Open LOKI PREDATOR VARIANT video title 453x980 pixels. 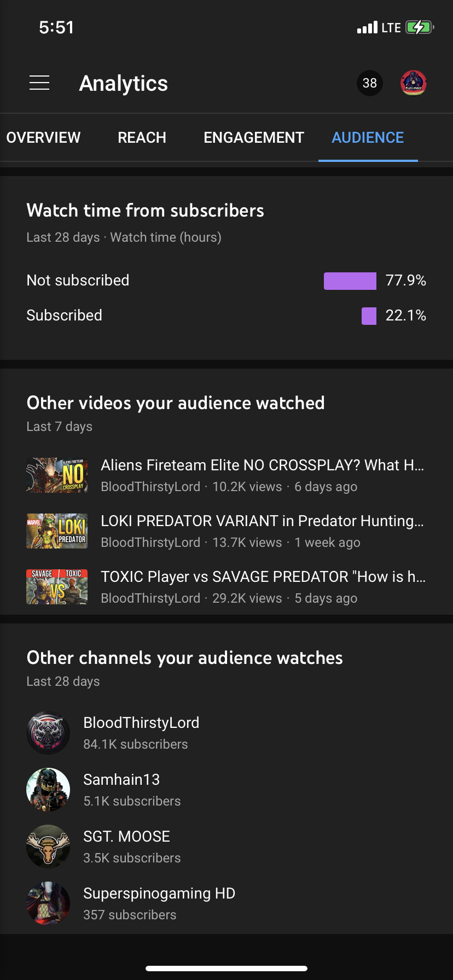[263, 521]
